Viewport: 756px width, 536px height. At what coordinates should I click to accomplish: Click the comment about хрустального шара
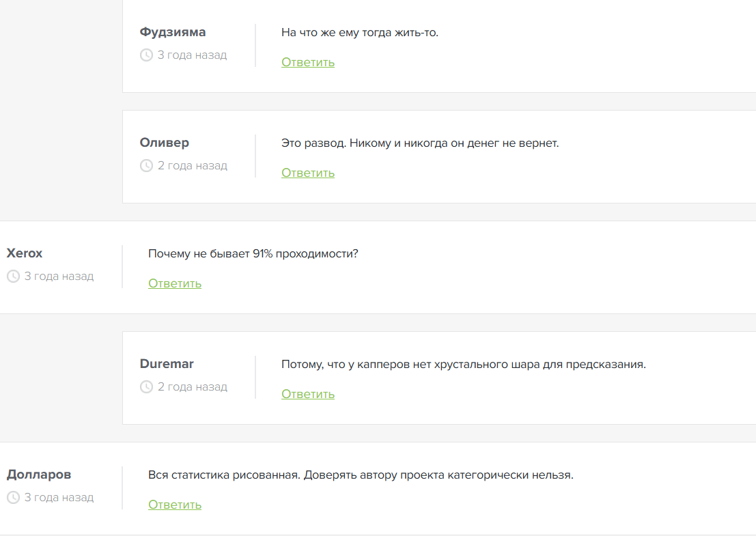463,365
